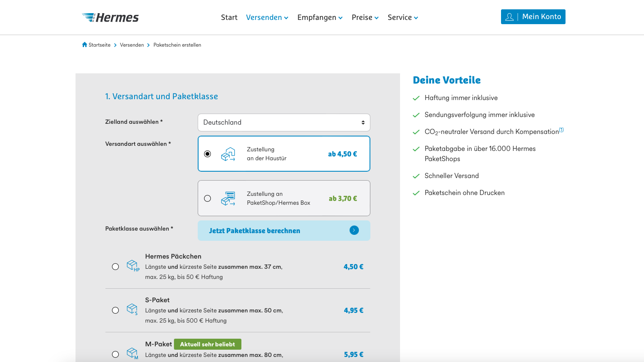Choose the Hermes Päckchen radio button
The width and height of the screenshot is (644, 362).
point(115,267)
